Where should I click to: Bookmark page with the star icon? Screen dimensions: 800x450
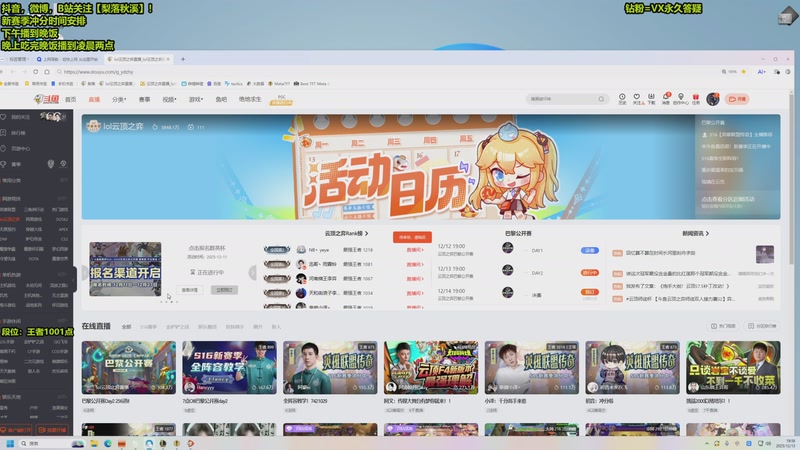click(x=743, y=72)
